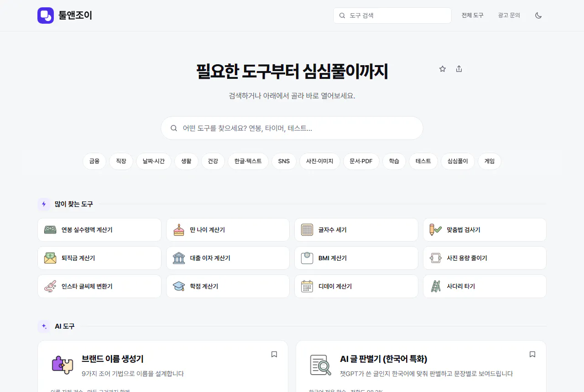
Task: Select the 한글·텍스트 category chip
Action: pos(248,161)
